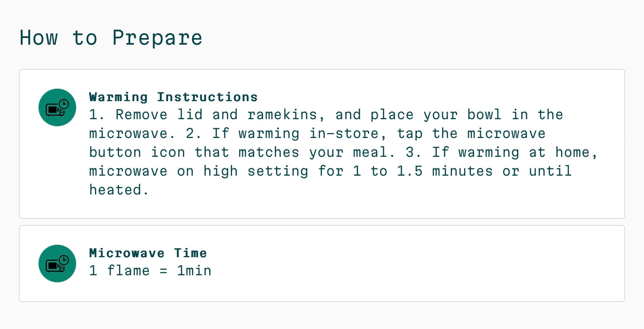
Task: Click the words "high setting" in step 3
Action: coord(256,171)
